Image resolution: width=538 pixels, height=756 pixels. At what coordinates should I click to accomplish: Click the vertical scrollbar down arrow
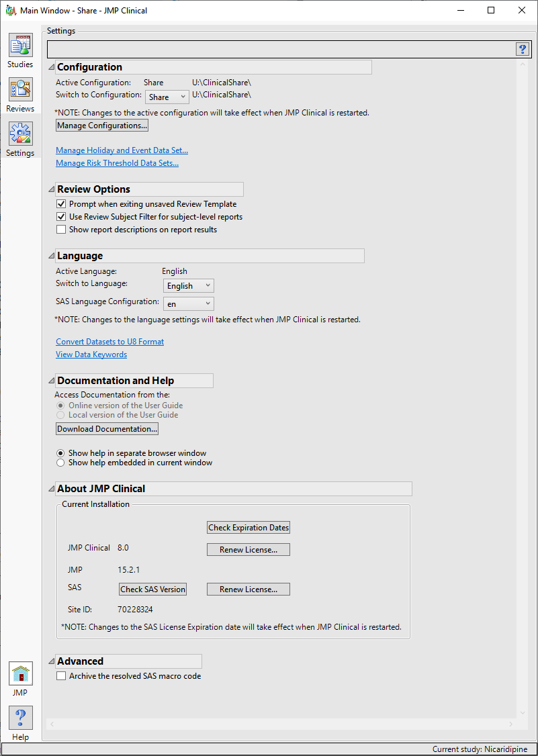(x=522, y=712)
